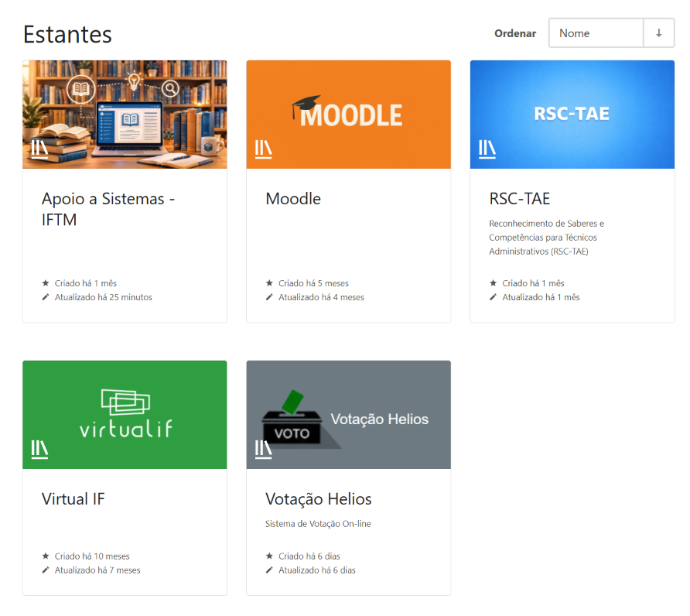Click the 'Atualizado há 4 meses' text

click(321, 297)
